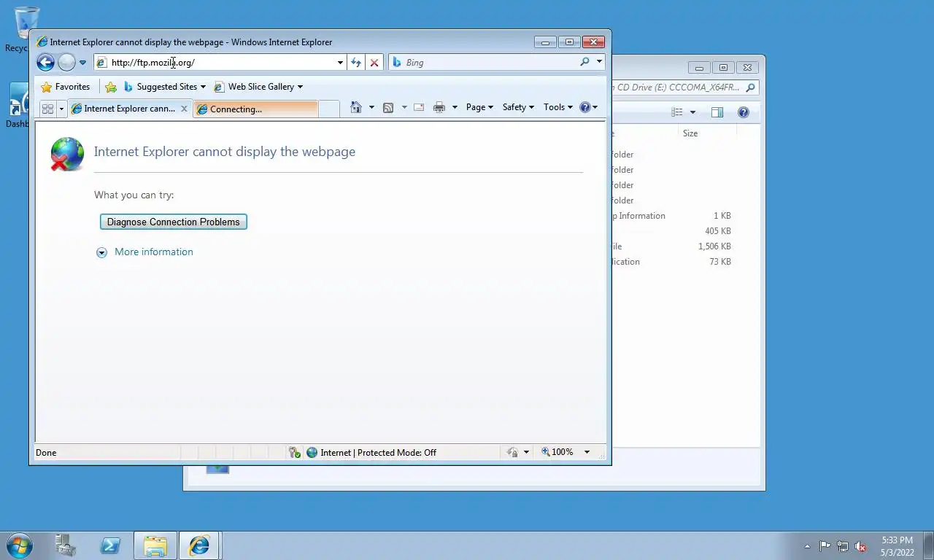Click the magnifier search icon
Screen dimensions: 934x560
(x=584, y=62)
